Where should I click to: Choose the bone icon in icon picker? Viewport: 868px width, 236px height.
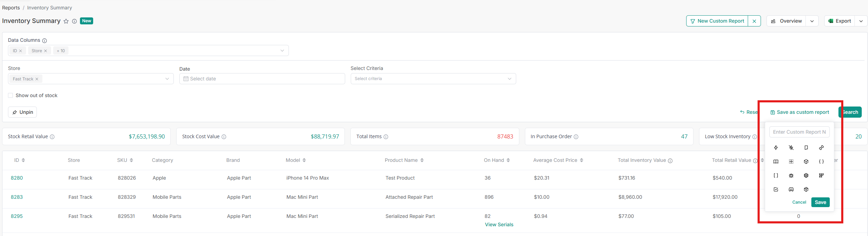(x=821, y=148)
